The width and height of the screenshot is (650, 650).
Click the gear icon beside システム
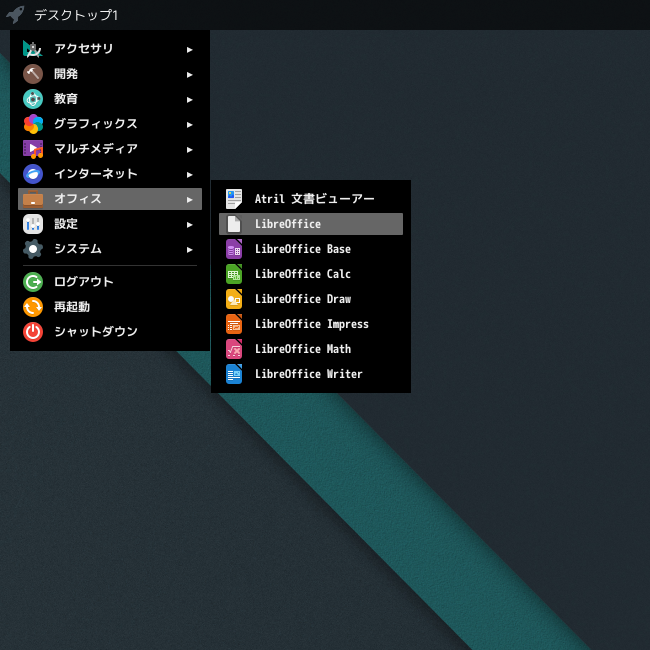[x=33, y=249]
